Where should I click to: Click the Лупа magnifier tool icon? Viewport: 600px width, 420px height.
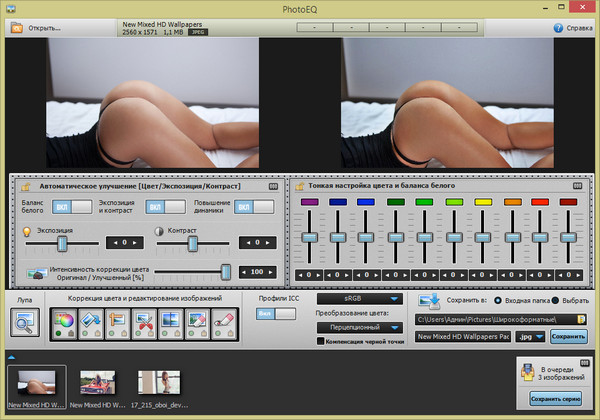click(x=23, y=322)
